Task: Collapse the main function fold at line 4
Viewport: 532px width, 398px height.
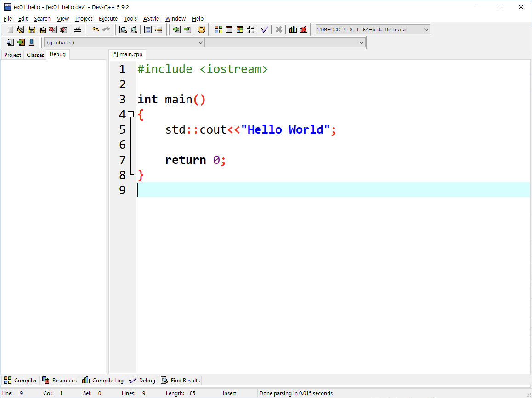Action: pos(130,113)
